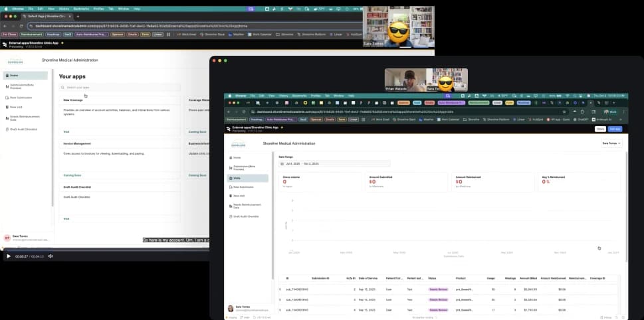Click the front window's vertical scrollbar
This screenshot has height=320, width=644.
(626, 207)
